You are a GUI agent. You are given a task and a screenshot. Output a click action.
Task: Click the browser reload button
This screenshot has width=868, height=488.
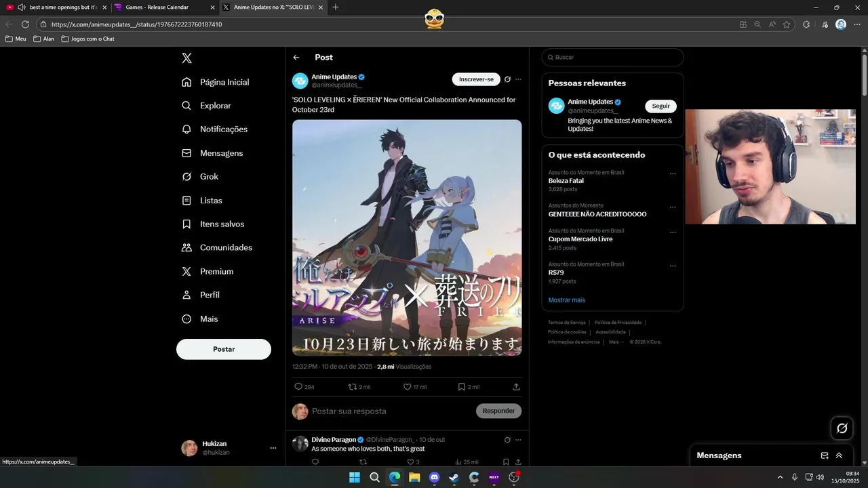coord(26,24)
